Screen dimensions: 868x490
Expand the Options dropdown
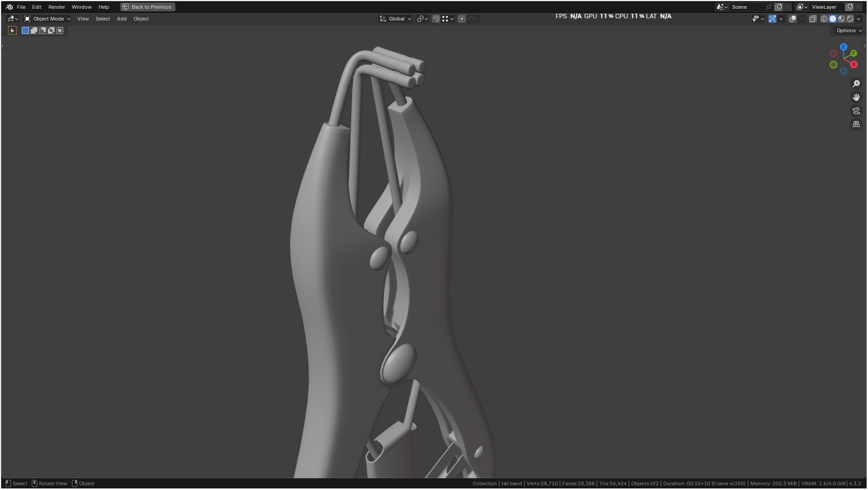[x=849, y=30]
